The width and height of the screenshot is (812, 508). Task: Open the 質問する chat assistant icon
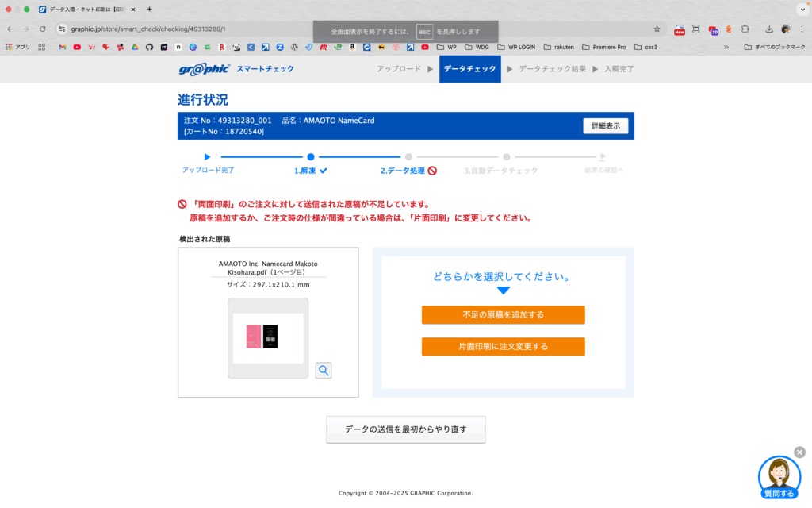[x=779, y=476]
